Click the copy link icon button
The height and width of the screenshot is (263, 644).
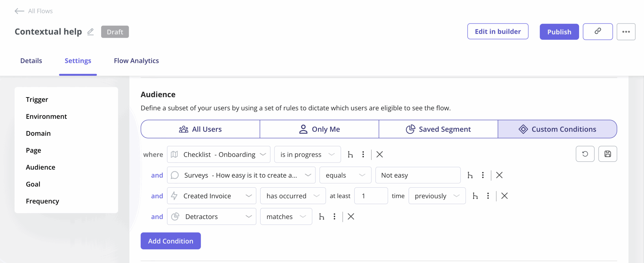(x=597, y=32)
